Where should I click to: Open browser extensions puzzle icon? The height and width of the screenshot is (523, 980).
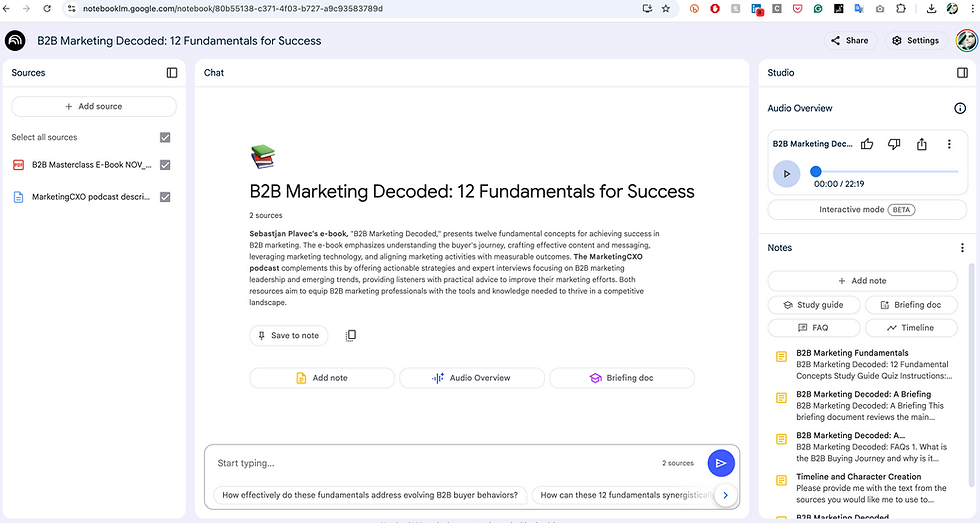click(x=901, y=9)
